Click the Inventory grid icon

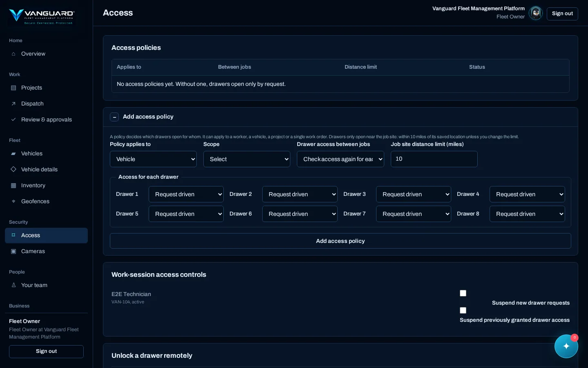point(13,186)
